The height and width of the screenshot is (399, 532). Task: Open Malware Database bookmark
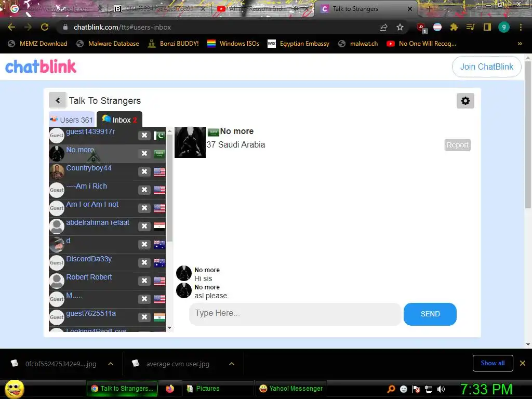tap(108, 44)
